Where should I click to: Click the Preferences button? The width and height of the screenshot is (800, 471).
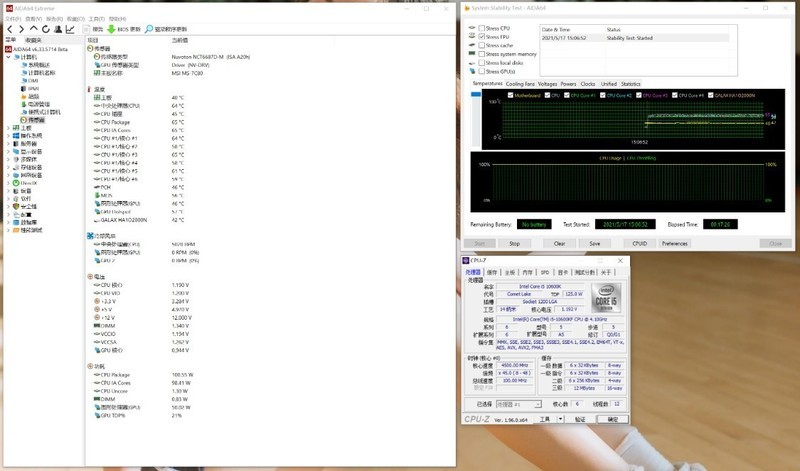coord(674,243)
